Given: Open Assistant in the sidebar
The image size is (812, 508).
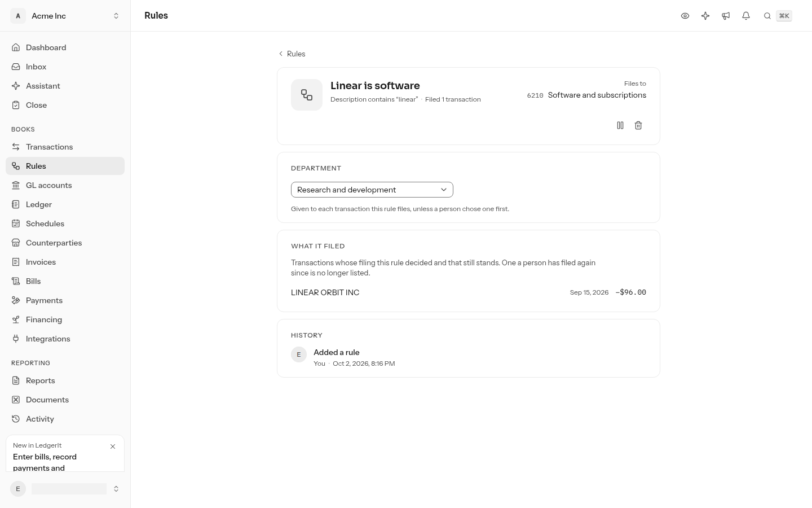Looking at the screenshot, I should click(65, 86).
